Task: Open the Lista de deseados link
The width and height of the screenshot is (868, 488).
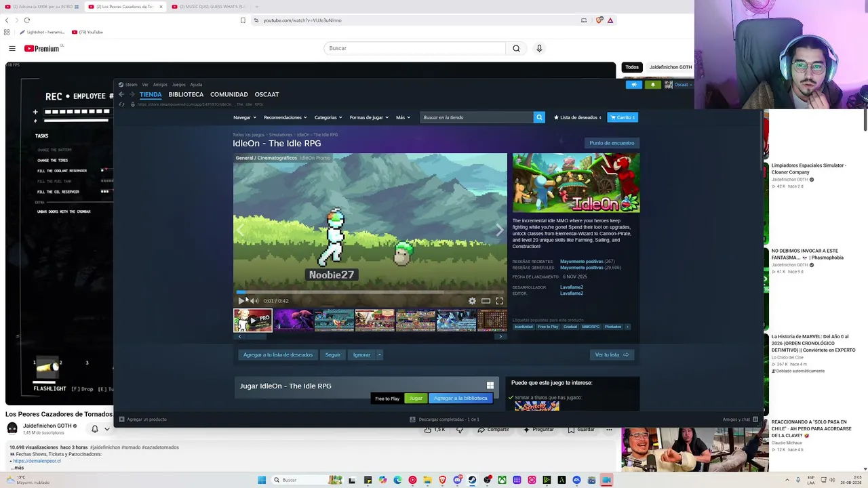Action: (578, 117)
